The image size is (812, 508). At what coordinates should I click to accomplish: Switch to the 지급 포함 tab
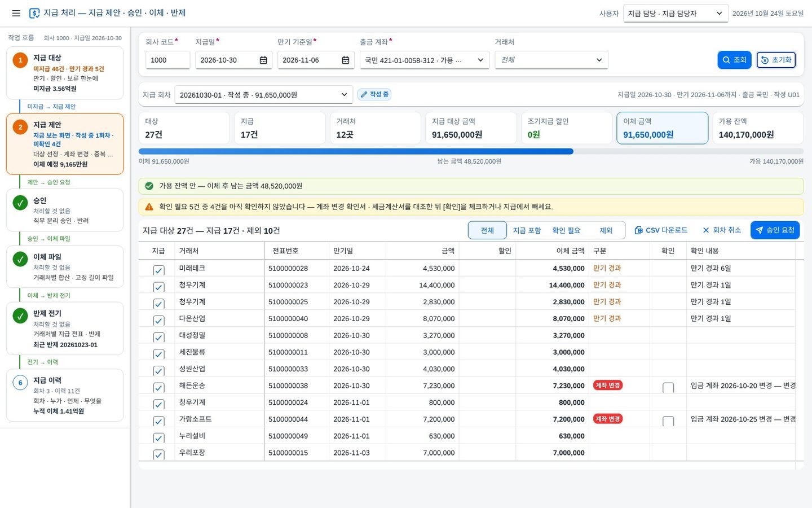point(527,230)
